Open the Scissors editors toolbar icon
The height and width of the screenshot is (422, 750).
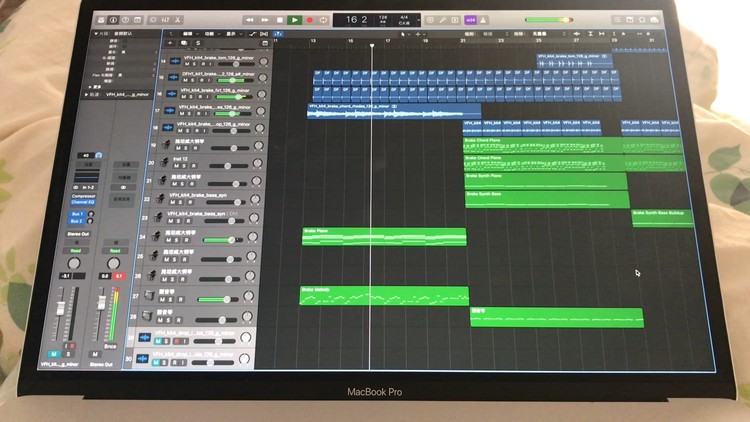coord(177,18)
